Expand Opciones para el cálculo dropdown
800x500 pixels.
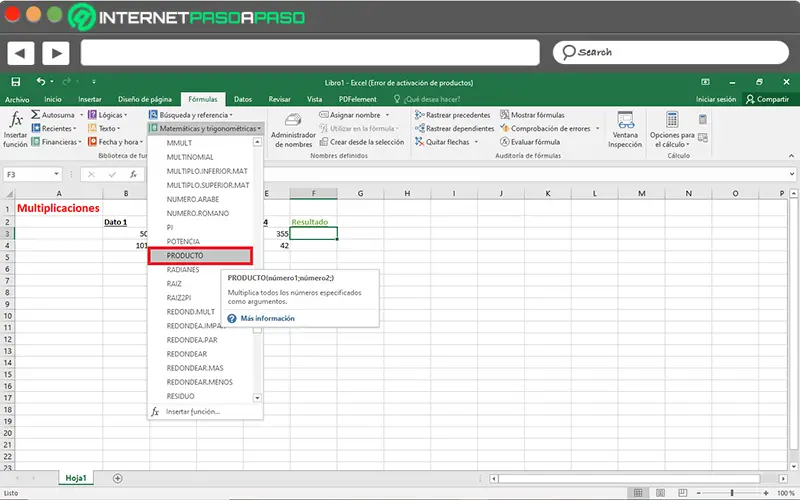[672, 128]
